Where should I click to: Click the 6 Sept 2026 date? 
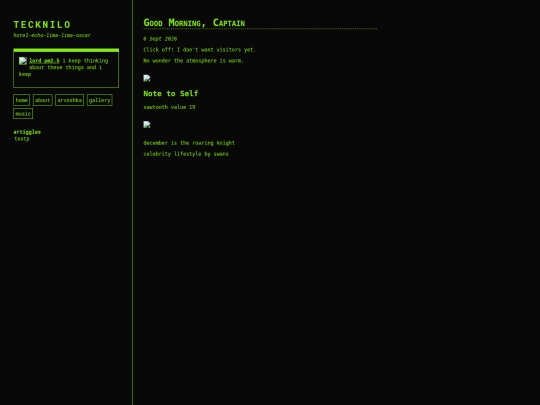pos(160,39)
